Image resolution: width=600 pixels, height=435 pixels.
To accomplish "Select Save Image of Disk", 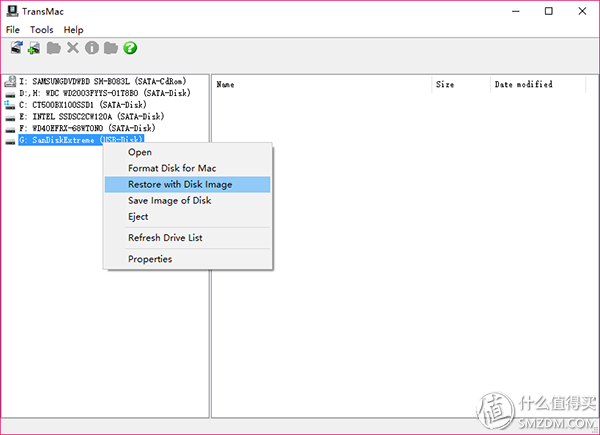I will (188, 200).
